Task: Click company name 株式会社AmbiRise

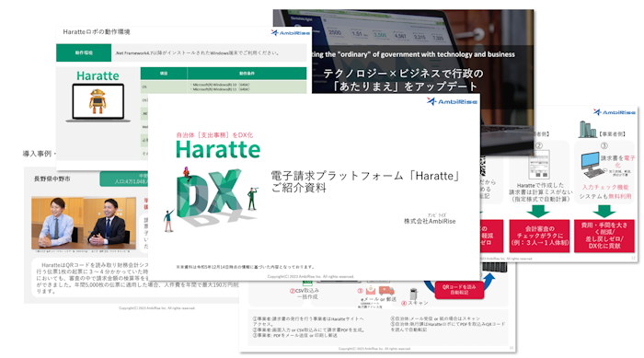Action: coord(430,221)
